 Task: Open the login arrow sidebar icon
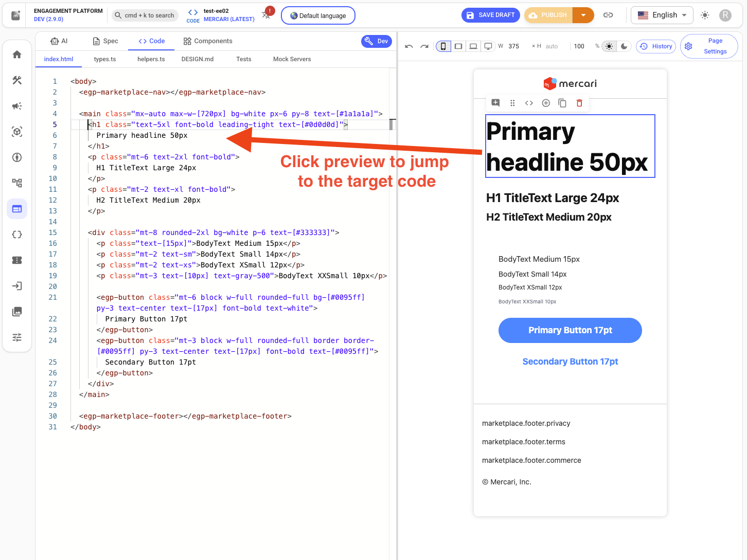(x=17, y=286)
